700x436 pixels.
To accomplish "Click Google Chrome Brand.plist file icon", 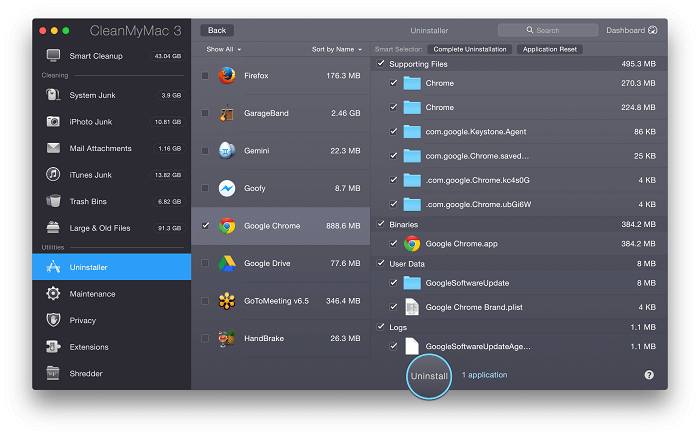I will [x=412, y=307].
